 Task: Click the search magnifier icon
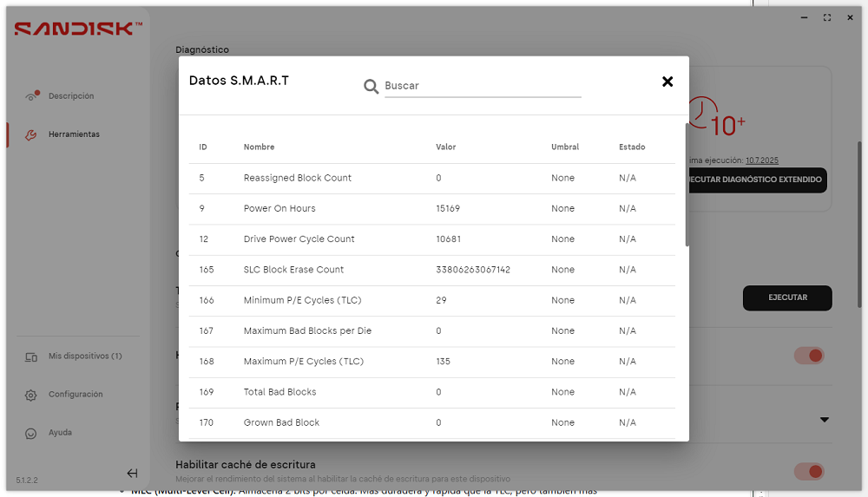click(x=371, y=87)
